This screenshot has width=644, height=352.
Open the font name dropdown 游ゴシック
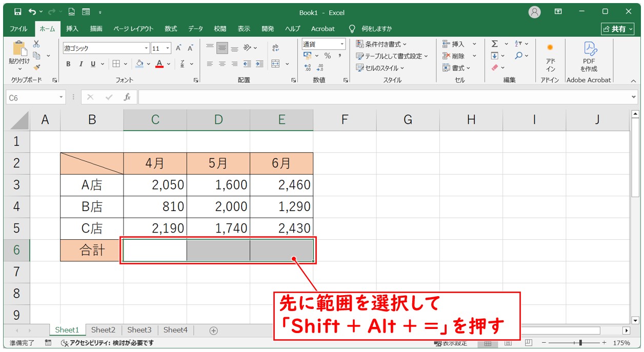(x=105, y=48)
